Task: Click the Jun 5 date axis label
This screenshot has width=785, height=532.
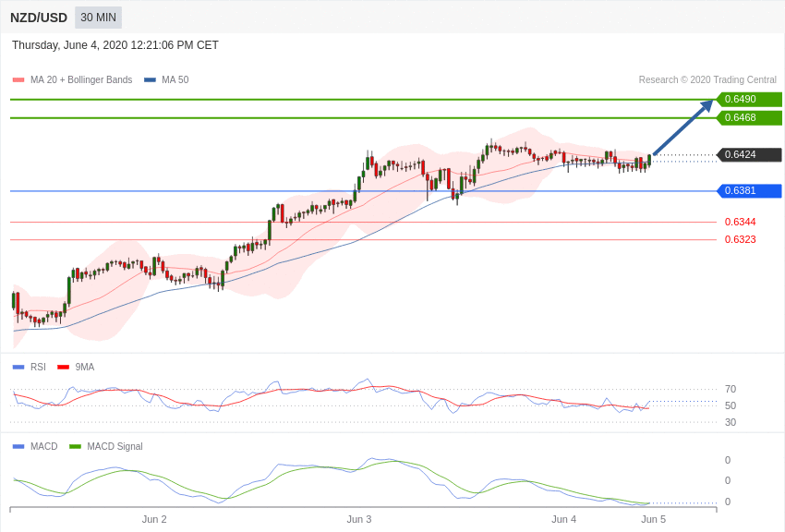Action: (x=653, y=519)
